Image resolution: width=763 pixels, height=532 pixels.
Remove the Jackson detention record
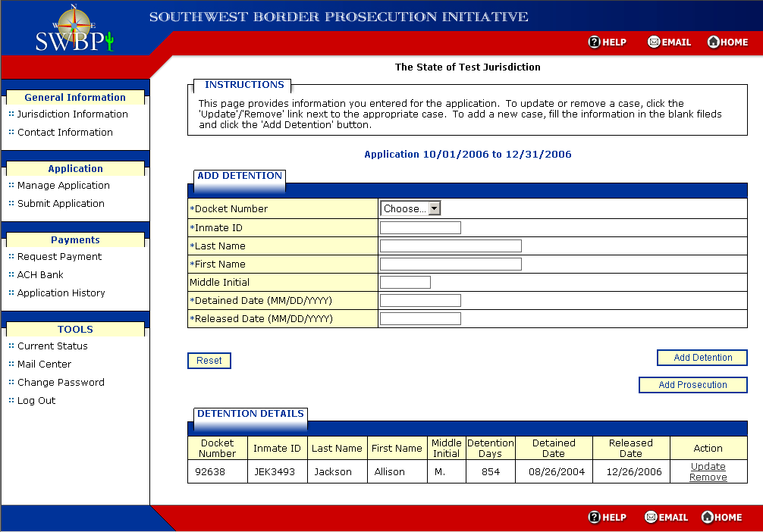click(x=708, y=477)
